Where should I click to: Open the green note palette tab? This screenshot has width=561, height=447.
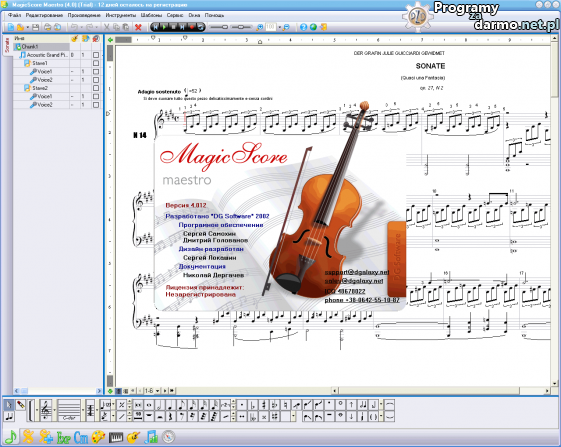11,437
